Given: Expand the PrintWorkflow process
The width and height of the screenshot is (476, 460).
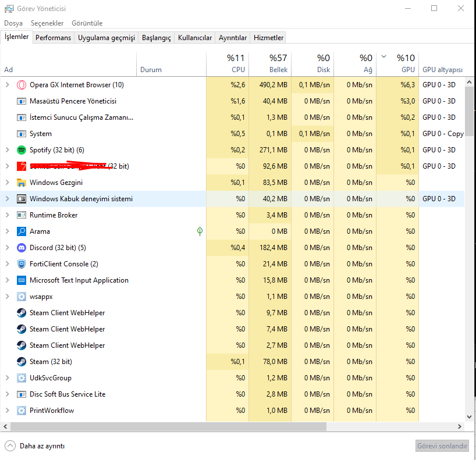Looking at the screenshot, I should point(8,411).
